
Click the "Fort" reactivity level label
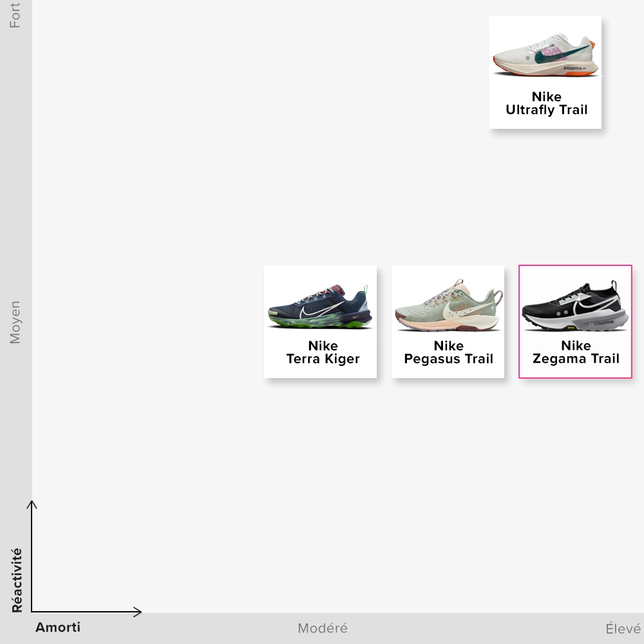click(15, 15)
